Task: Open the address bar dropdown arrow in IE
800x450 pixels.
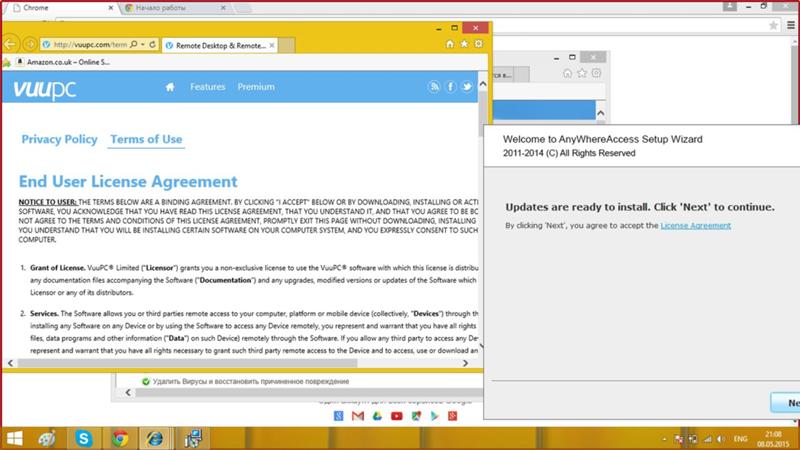Action: [x=143, y=44]
